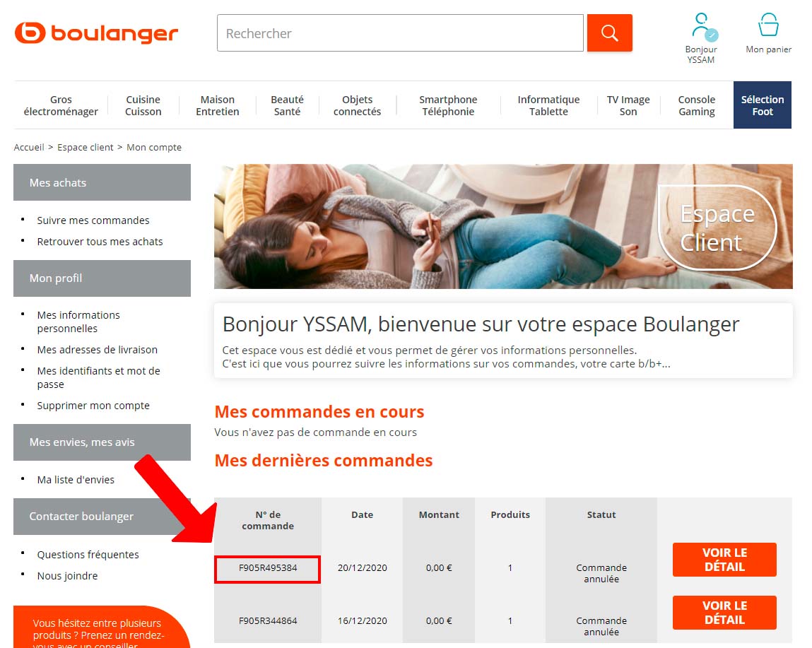Screen dimensions: 812x648
Task: Open the Console Gaming category
Action: [697, 106]
